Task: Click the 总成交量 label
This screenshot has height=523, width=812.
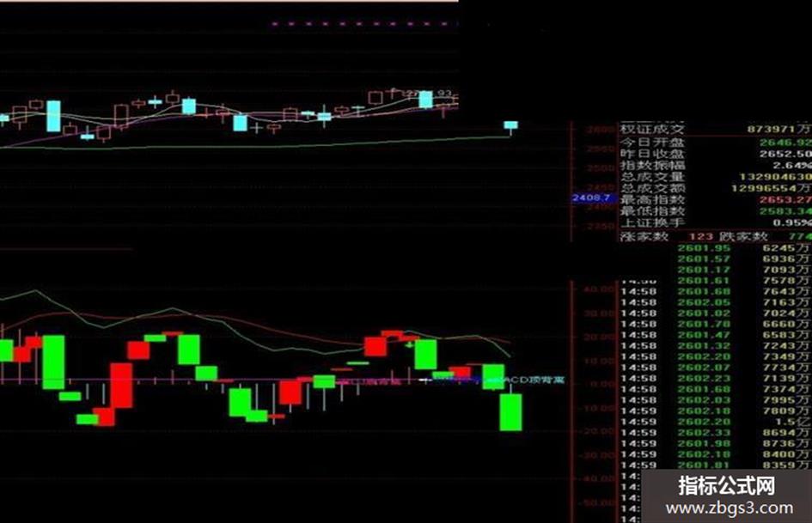Action: tap(652, 177)
